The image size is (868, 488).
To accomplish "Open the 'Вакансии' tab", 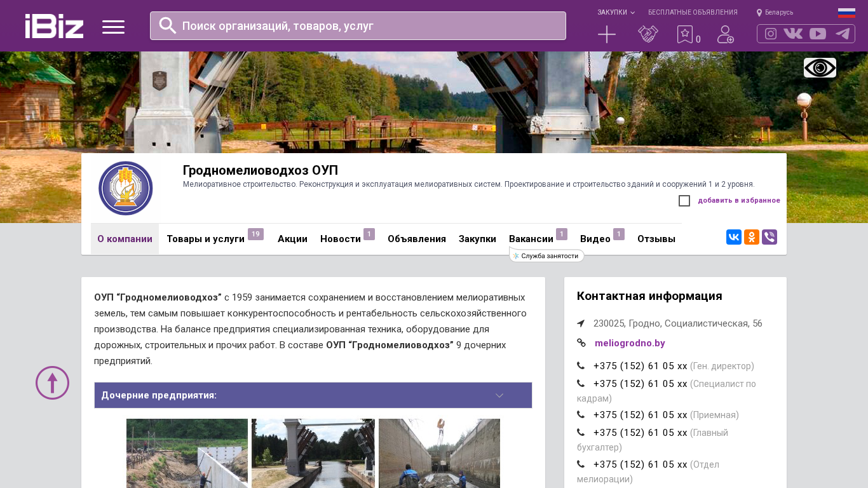I will (x=531, y=239).
